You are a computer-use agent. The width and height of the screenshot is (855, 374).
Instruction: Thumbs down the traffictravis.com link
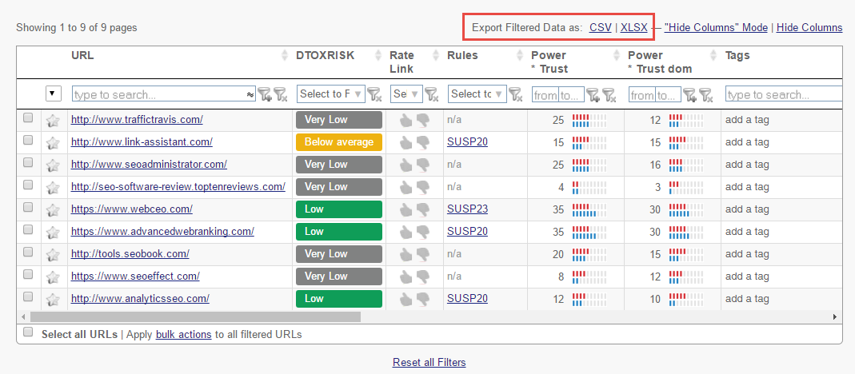[423, 121]
